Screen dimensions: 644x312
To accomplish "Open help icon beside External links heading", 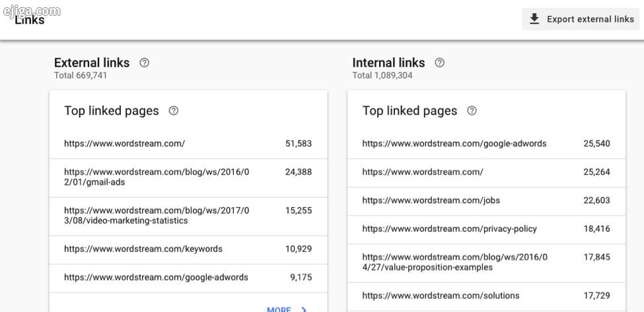I will click(144, 63).
